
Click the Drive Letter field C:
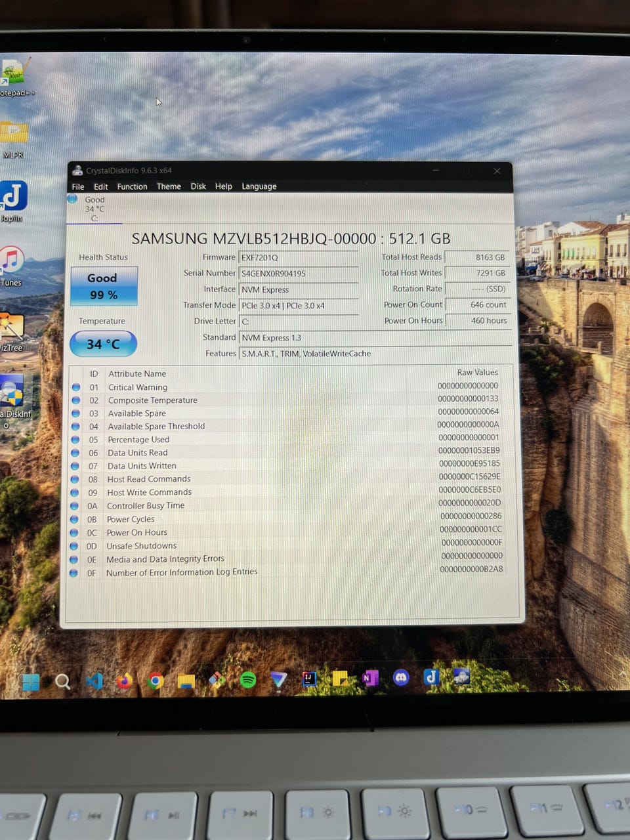click(x=298, y=322)
